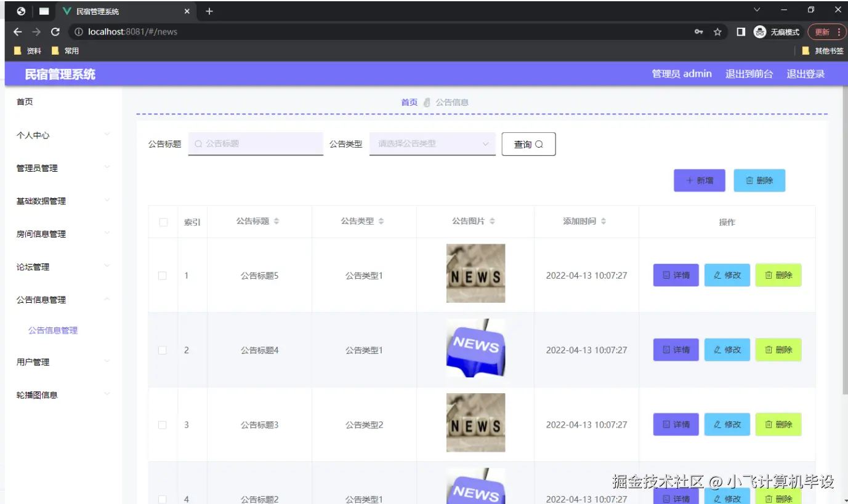This screenshot has width=848, height=504.
Task: Click 退出到前台 in the header
Action: 749,74
